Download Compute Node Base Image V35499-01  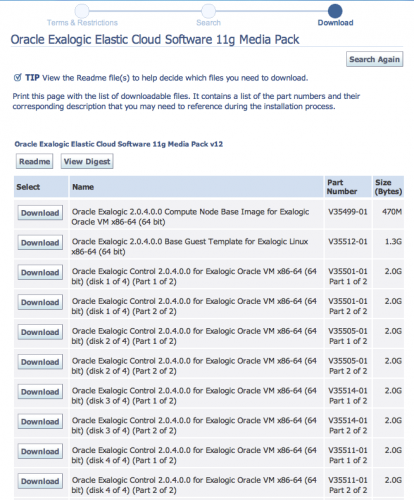click(40, 213)
